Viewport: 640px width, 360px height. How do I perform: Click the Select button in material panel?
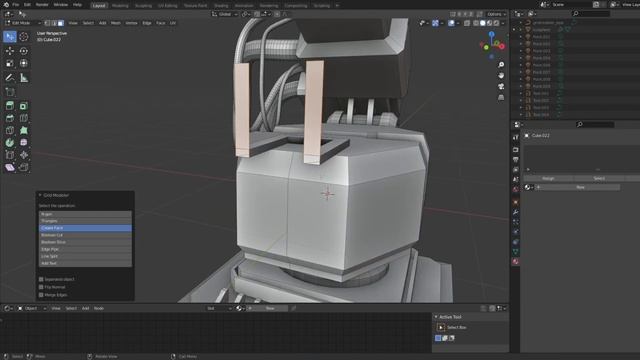click(599, 178)
